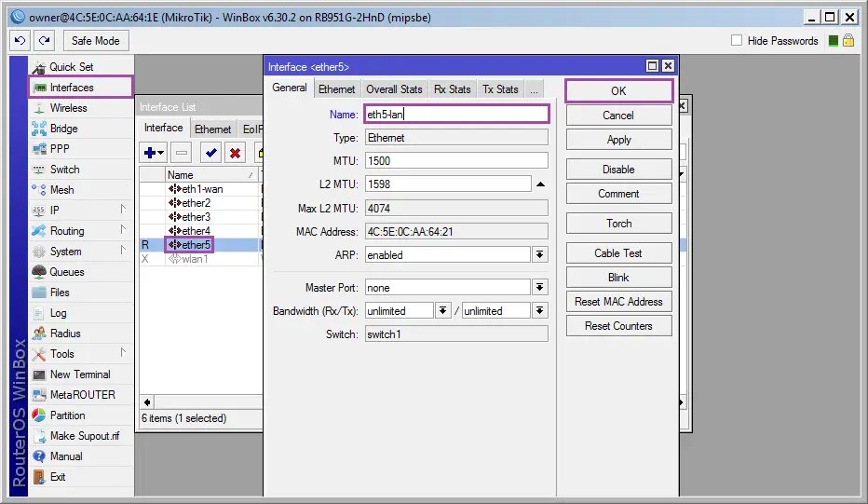Select Ethernet tab in Interface List
The image size is (868, 504).
click(213, 129)
